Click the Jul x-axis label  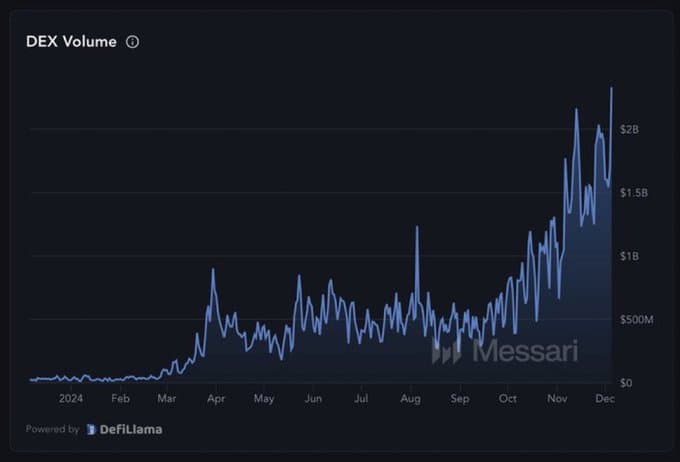coord(361,398)
